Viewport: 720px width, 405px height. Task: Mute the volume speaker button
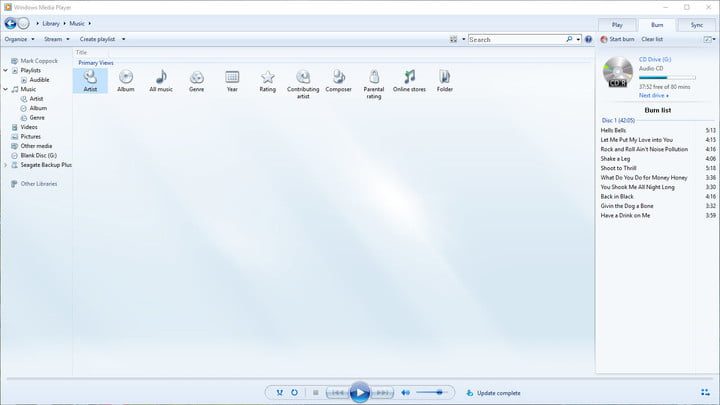tap(405, 393)
